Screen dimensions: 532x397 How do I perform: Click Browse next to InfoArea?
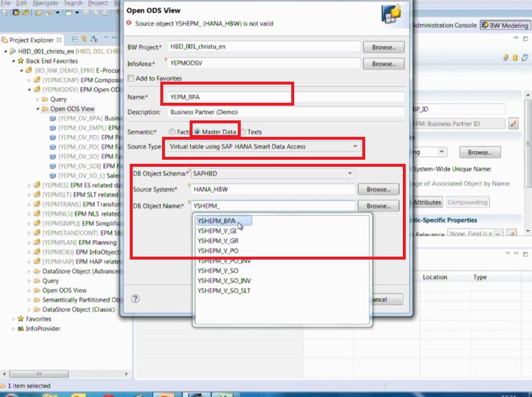point(383,63)
